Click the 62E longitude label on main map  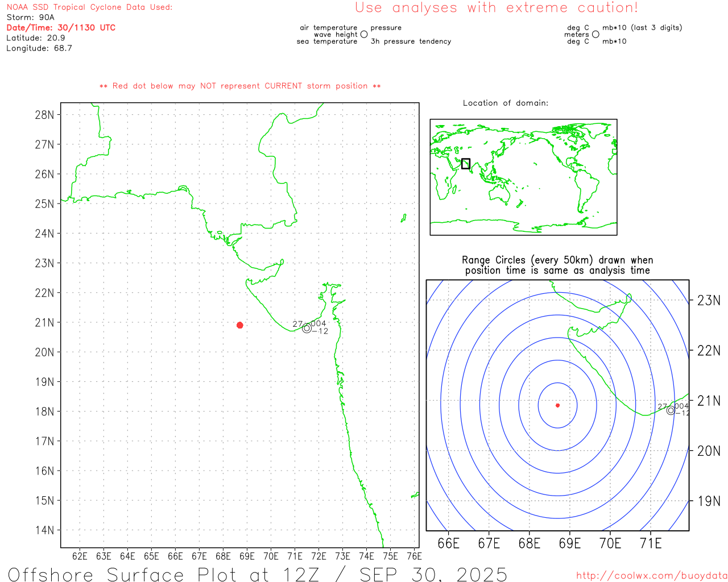[x=80, y=556]
